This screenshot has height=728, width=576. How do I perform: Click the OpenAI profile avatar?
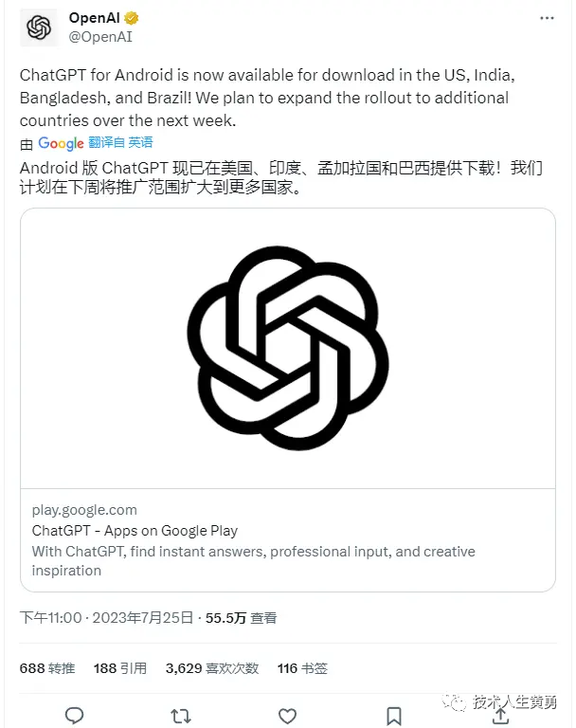39,27
